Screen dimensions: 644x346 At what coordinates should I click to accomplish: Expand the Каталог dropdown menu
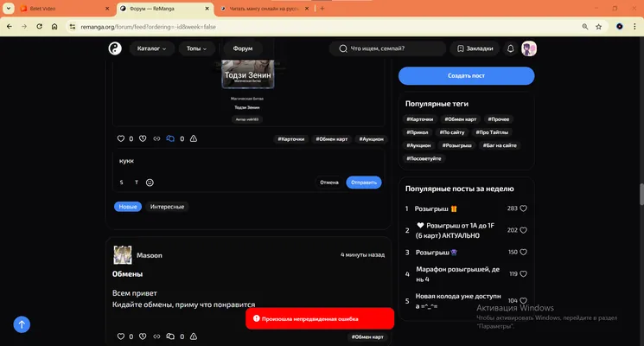tap(151, 48)
